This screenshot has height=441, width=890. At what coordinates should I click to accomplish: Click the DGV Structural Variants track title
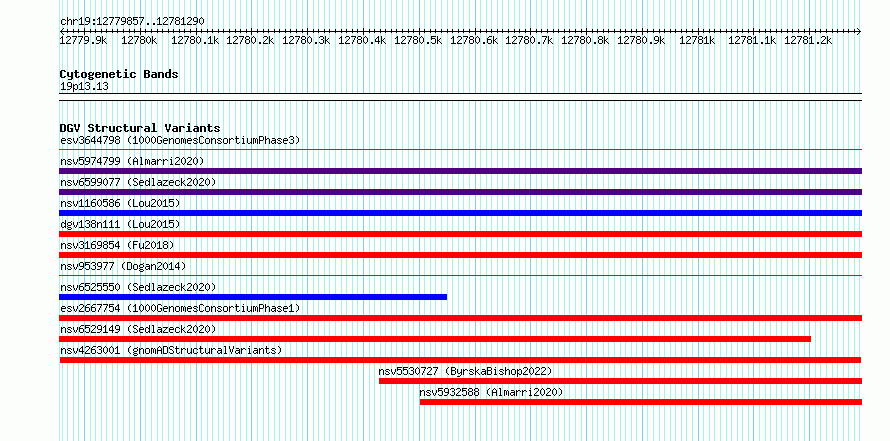tap(140, 128)
